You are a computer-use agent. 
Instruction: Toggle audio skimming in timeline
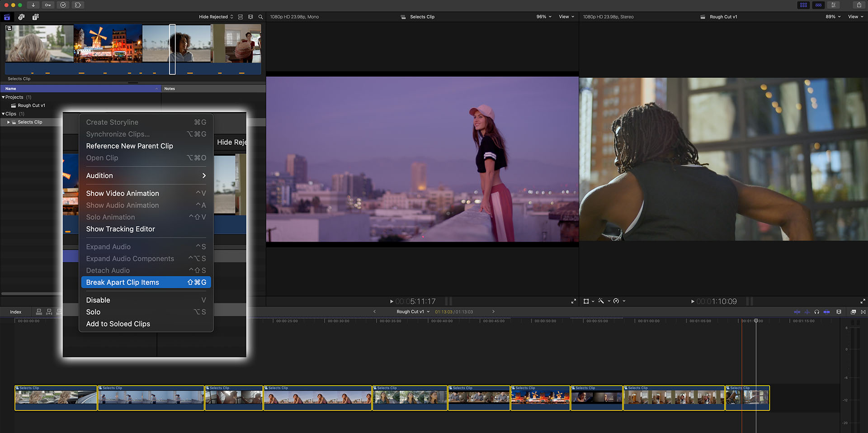coord(807,312)
